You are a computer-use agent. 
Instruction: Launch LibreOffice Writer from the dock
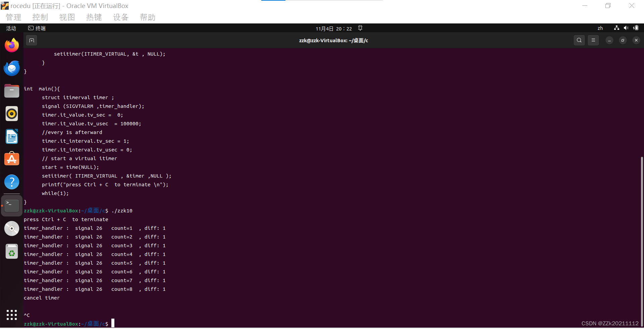(12, 136)
